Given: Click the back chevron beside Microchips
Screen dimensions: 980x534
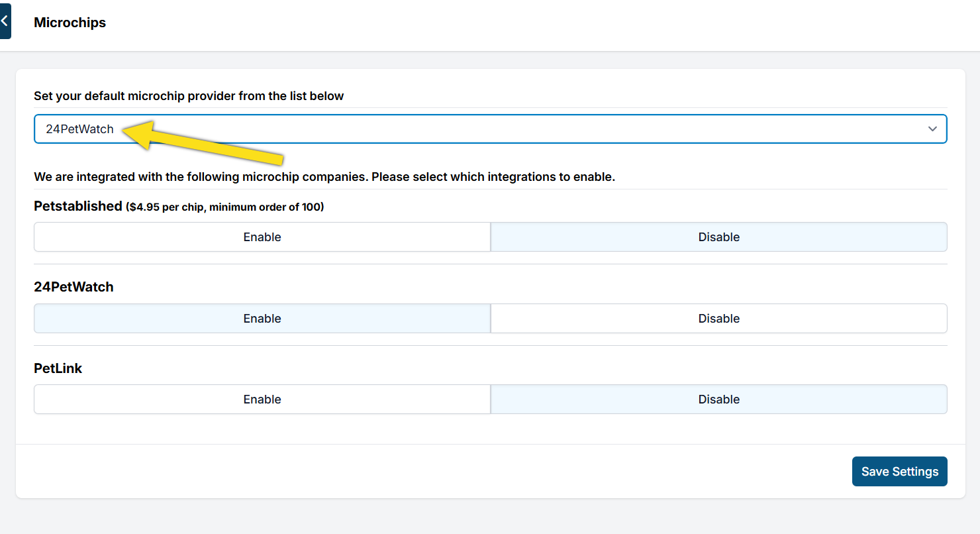Looking at the screenshot, I should click(5, 21).
